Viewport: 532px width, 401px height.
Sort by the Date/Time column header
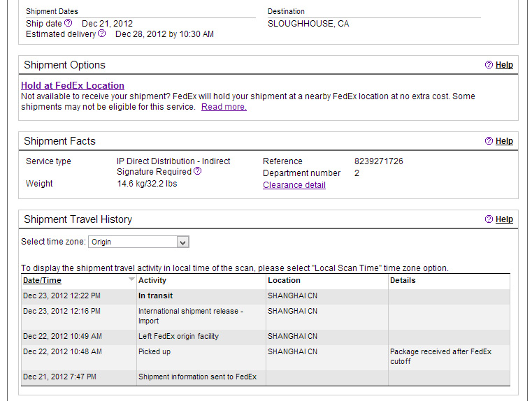[42, 280]
